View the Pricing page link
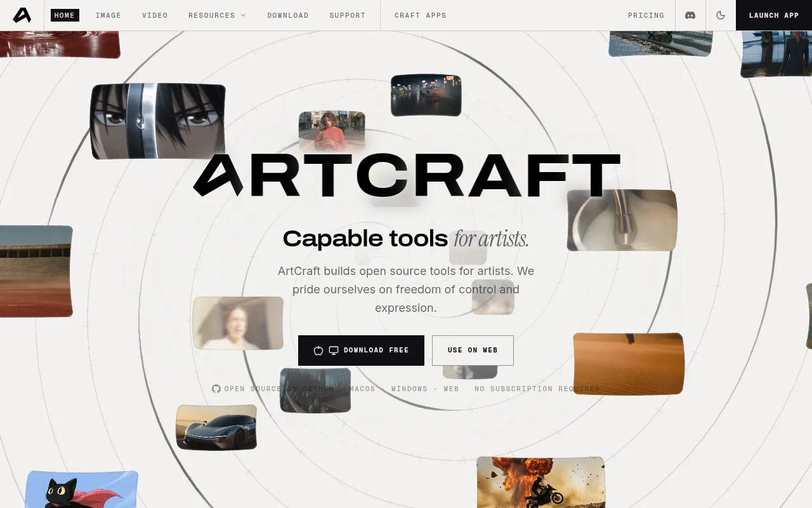 (x=646, y=15)
